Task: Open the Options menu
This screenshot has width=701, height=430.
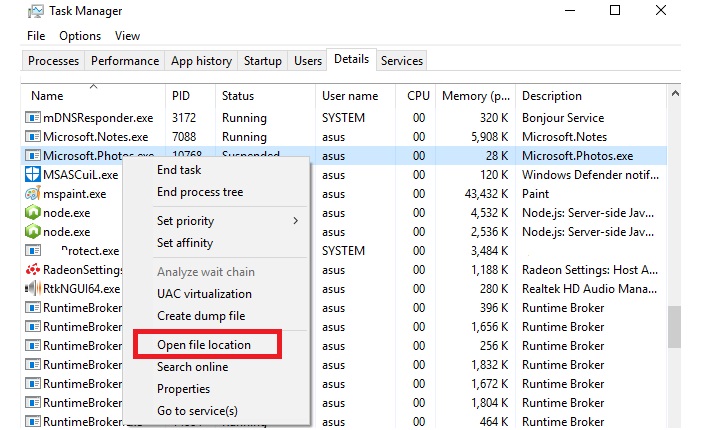Action: 80,36
